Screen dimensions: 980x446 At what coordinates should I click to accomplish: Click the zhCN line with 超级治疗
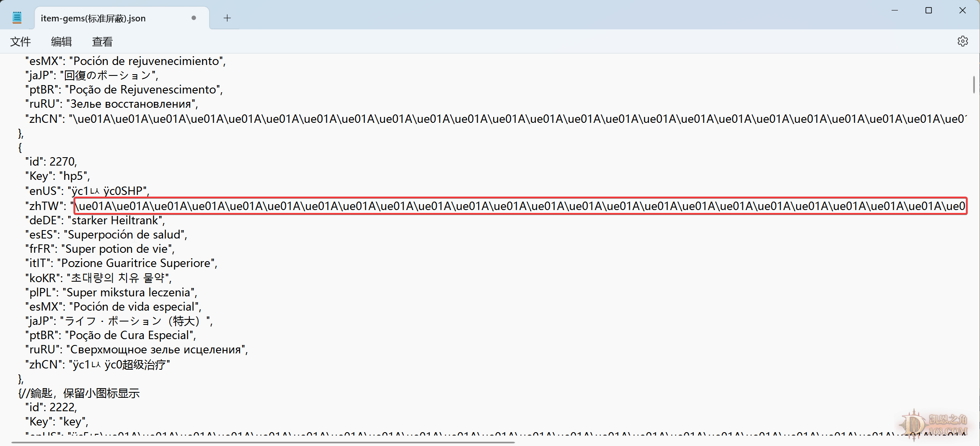[98, 365]
